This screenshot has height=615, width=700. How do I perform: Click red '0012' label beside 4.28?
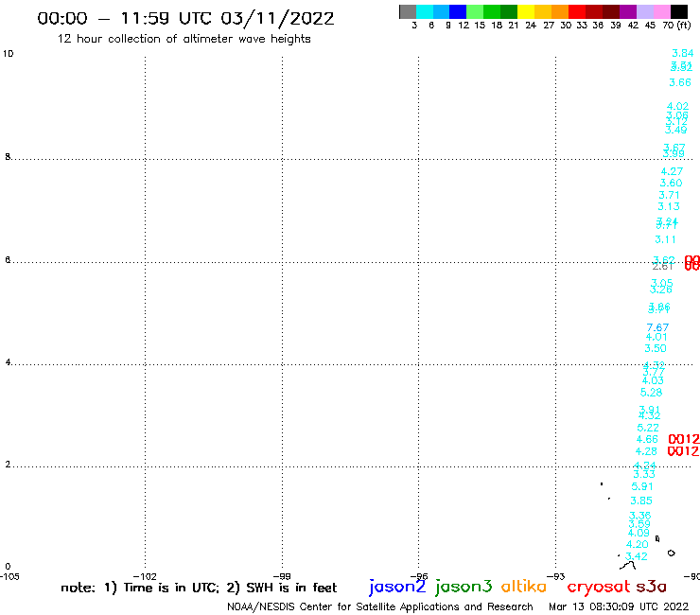pyautogui.click(x=683, y=451)
